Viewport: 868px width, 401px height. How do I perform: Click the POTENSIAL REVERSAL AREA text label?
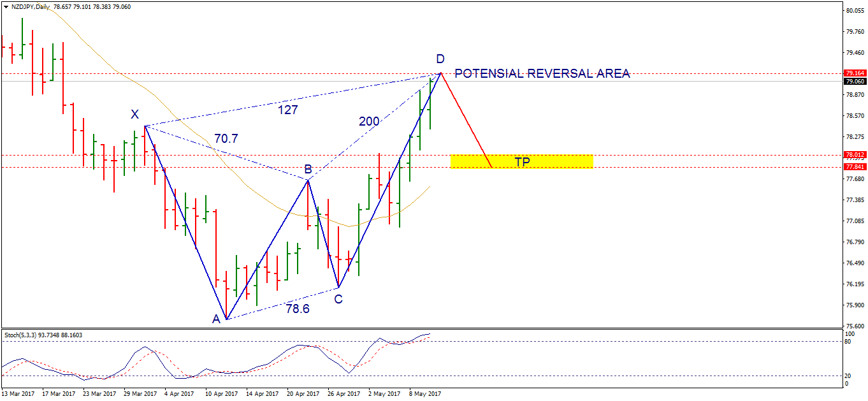point(542,74)
